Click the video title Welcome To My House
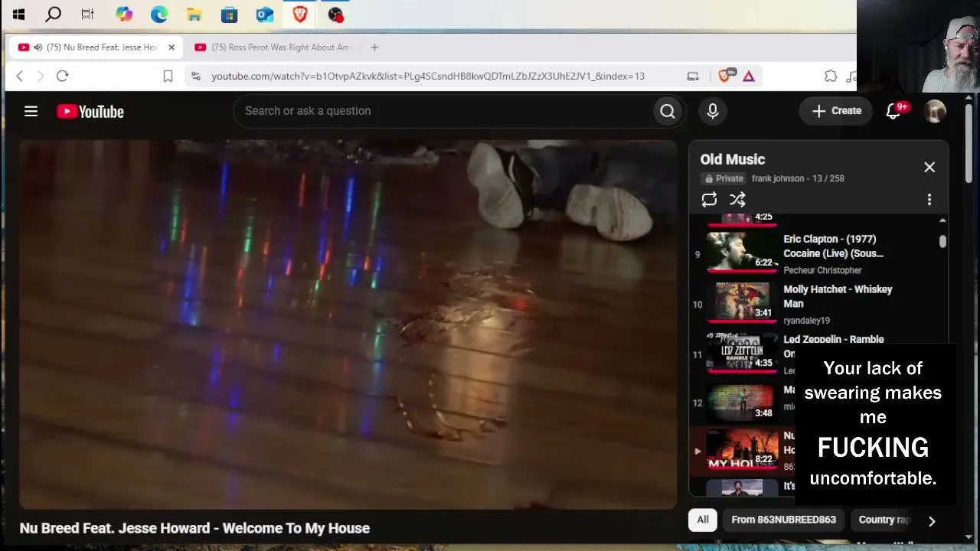Screen dimensions: 980x551 click(194, 528)
